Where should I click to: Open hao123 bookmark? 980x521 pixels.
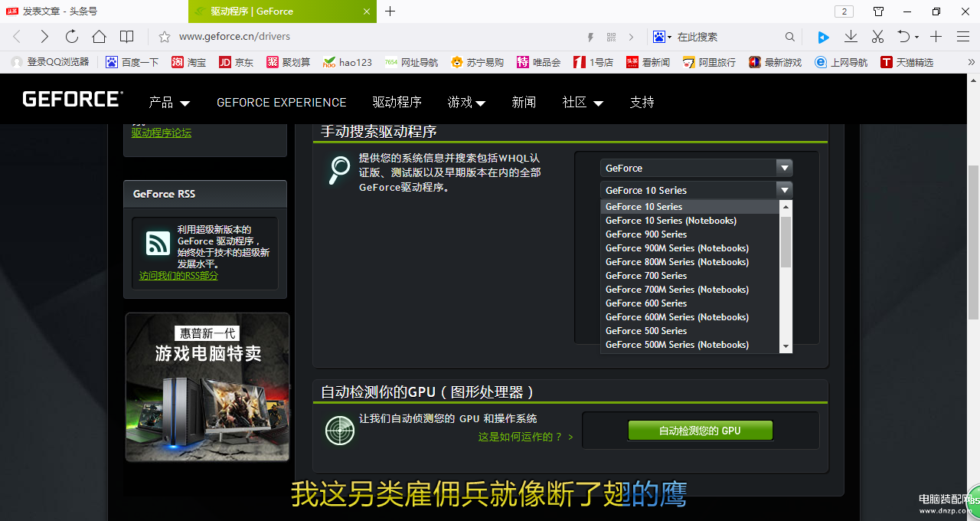pyautogui.click(x=348, y=62)
